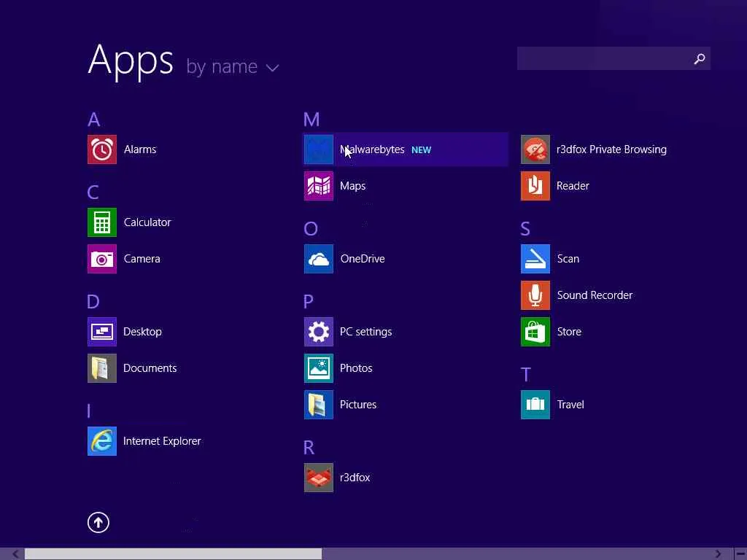Screen dimensions: 747x560
Task: Select the letter O group header
Action: click(311, 229)
